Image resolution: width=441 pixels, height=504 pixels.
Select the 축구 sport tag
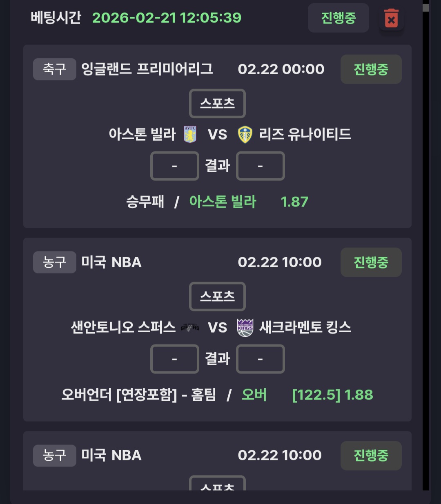(54, 69)
